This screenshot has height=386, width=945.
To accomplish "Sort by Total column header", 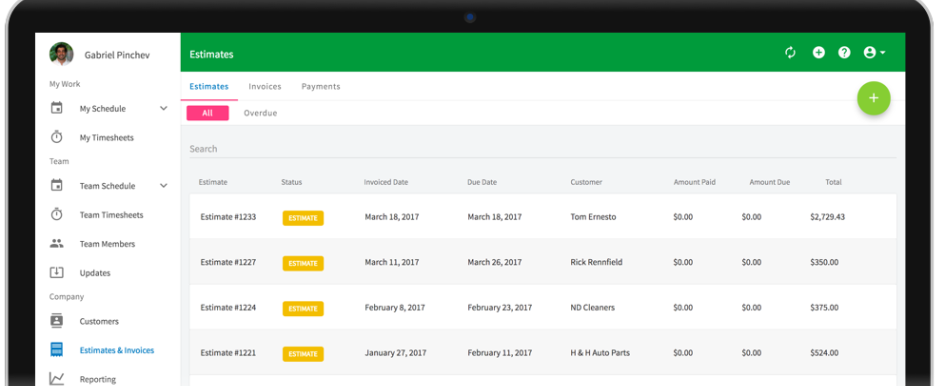I will pos(834,182).
